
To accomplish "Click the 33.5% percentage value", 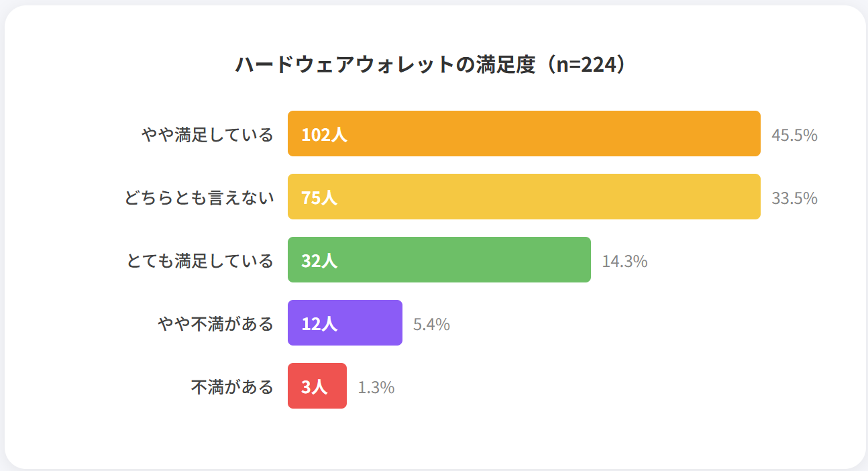I will 794,199.
